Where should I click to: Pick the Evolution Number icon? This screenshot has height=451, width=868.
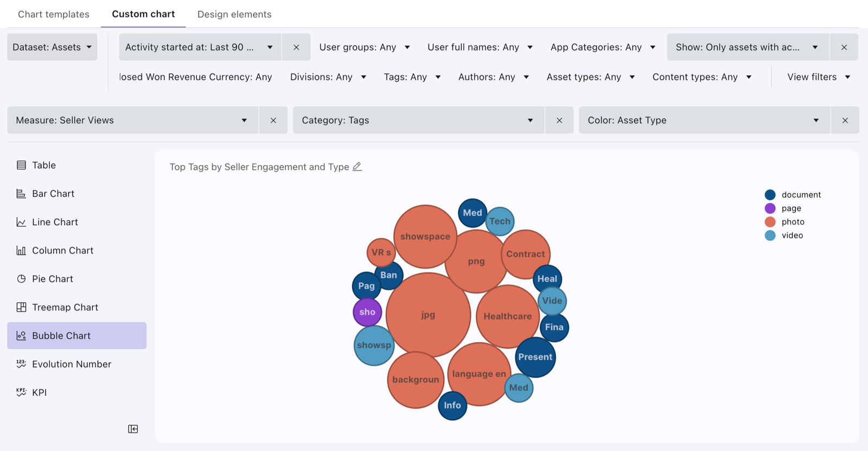21,364
